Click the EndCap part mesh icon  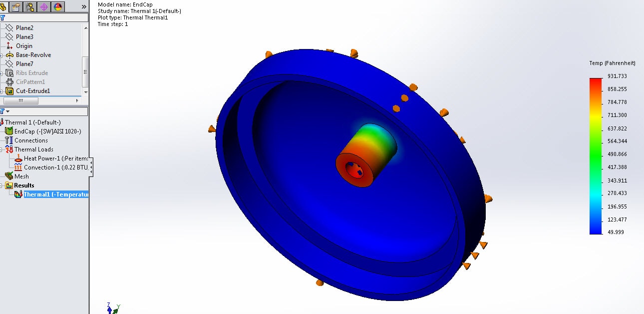9,131
